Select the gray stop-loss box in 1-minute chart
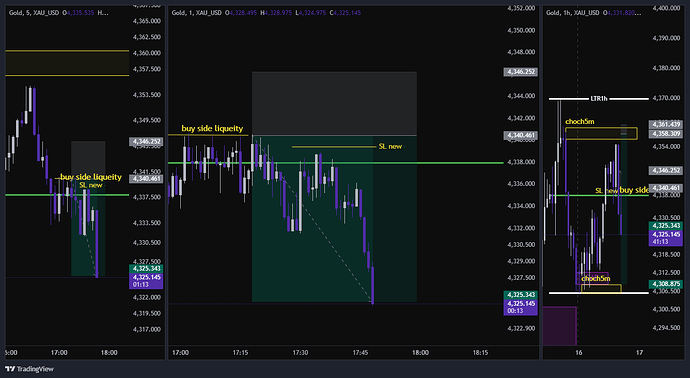Screen dimensions: 690x378 [x=334, y=103]
